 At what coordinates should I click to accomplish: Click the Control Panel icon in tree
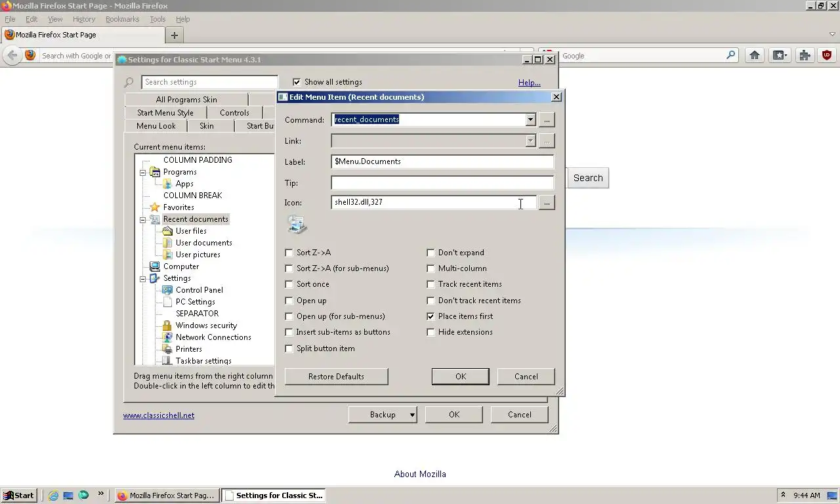167,290
